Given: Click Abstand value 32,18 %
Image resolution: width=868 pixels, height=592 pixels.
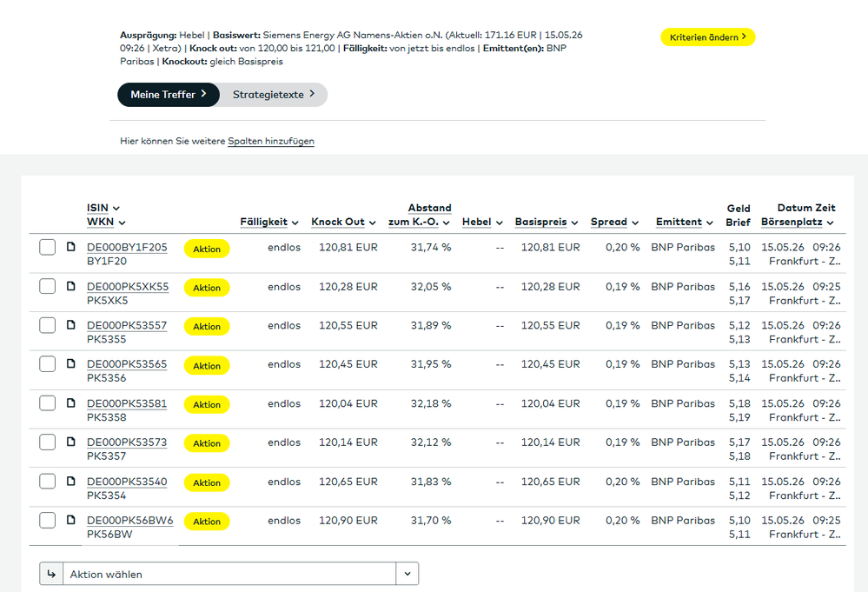Looking at the screenshot, I should pyautogui.click(x=431, y=403).
